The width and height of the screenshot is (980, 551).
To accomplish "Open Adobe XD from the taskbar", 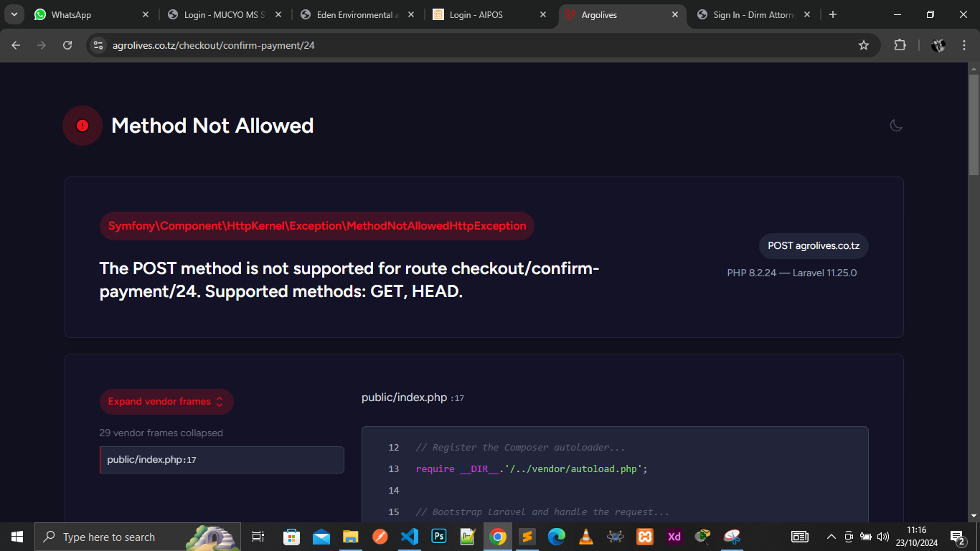I will coord(674,537).
